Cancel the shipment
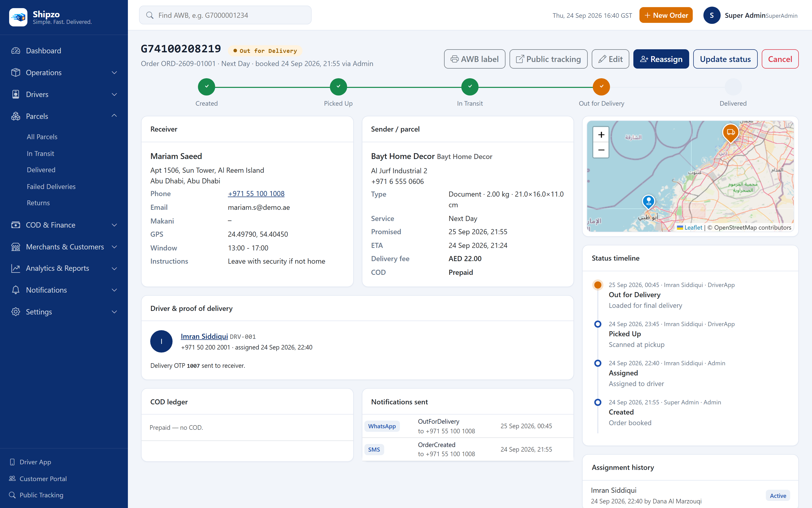The width and height of the screenshot is (812, 508). [780, 59]
